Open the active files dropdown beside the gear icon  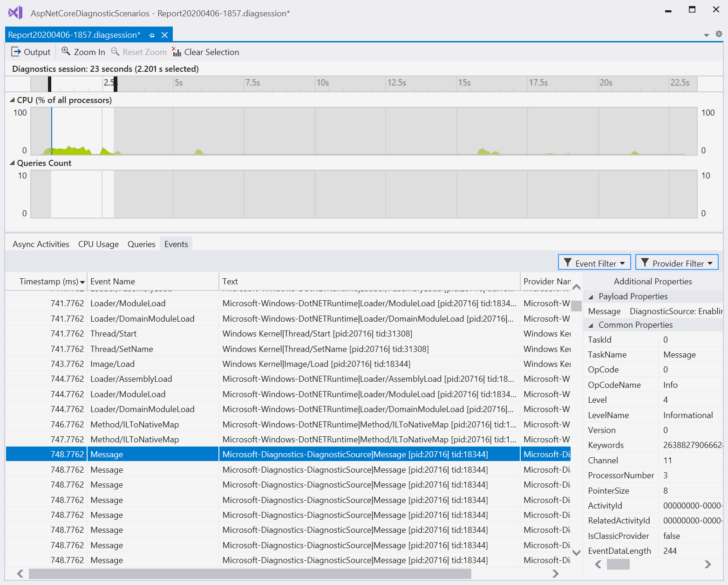click(x=706, y=34)
